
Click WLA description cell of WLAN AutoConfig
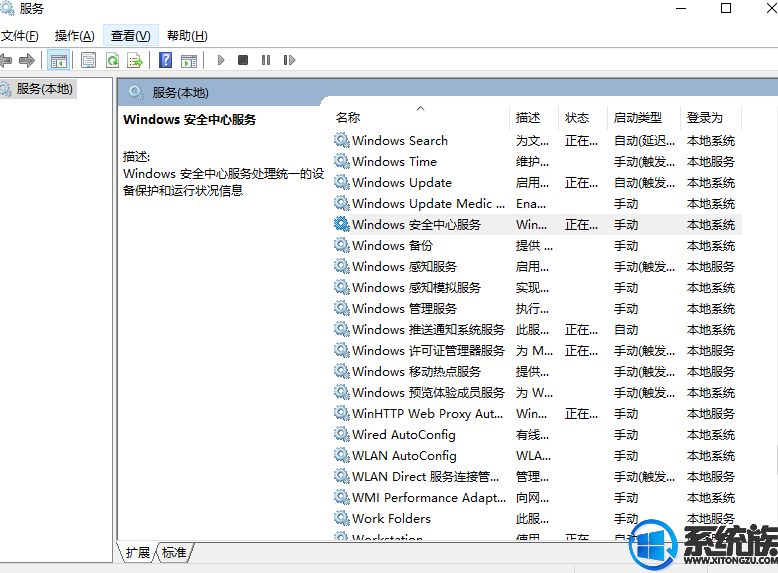click(x=533, y=455)
